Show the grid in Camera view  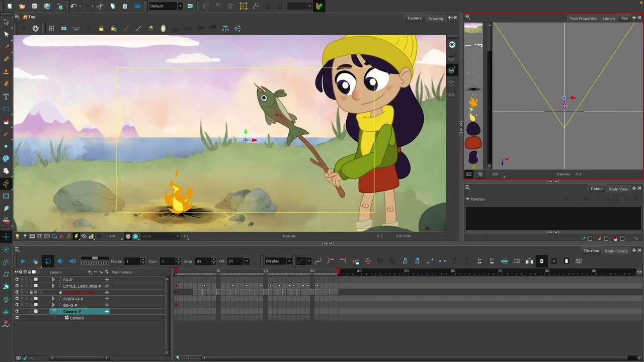(x=51, y=29)
